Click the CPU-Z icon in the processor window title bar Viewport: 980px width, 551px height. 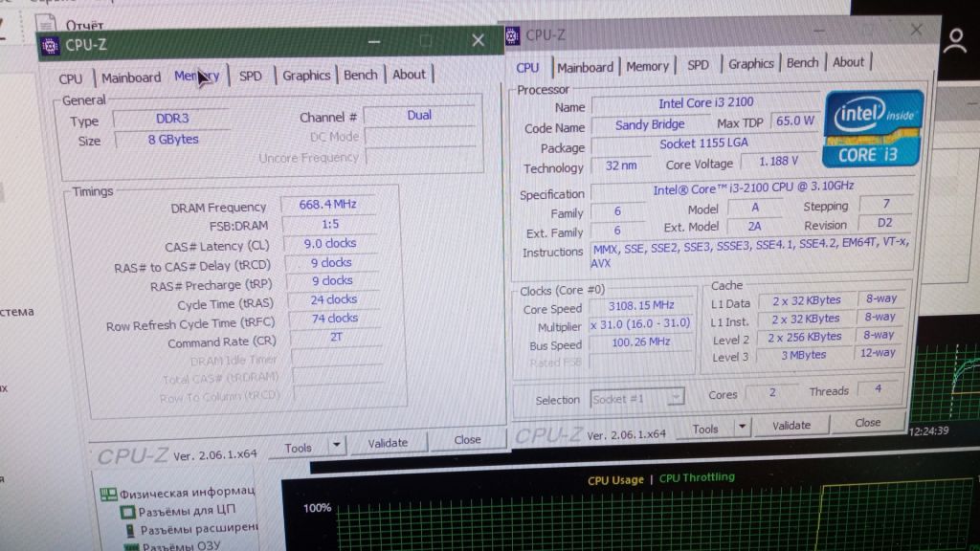[x=512, y=35]
